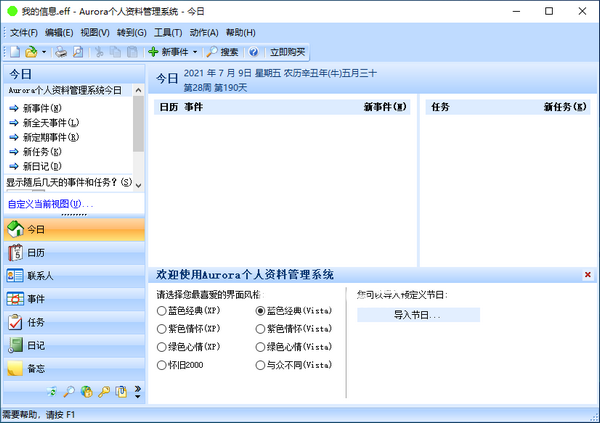Select the 联系人 contacts icon in navigation

[15, 276]
